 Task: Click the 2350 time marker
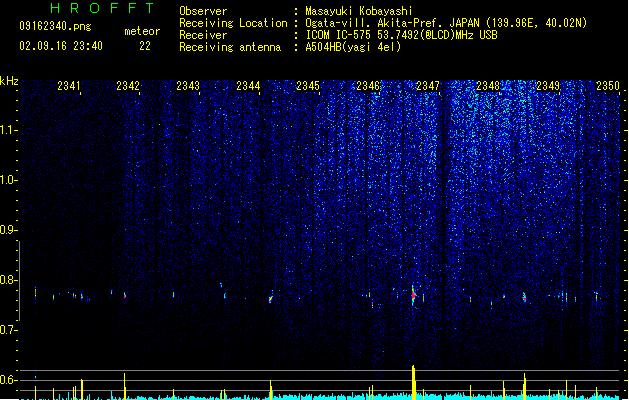608,86
